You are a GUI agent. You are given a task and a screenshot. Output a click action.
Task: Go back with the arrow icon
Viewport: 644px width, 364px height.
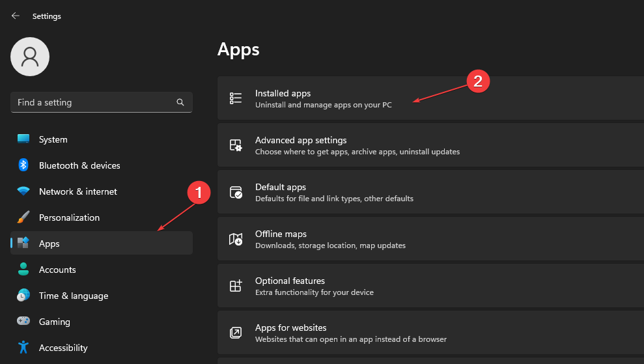16,16
